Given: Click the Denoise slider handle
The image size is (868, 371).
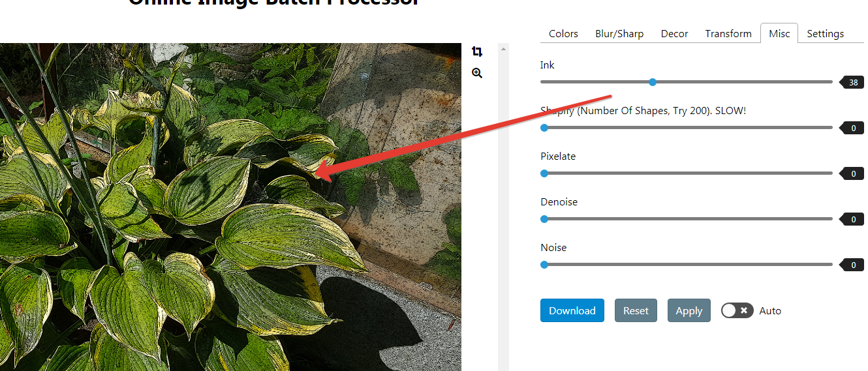Looking at the screenshot, I should point(544,219).
